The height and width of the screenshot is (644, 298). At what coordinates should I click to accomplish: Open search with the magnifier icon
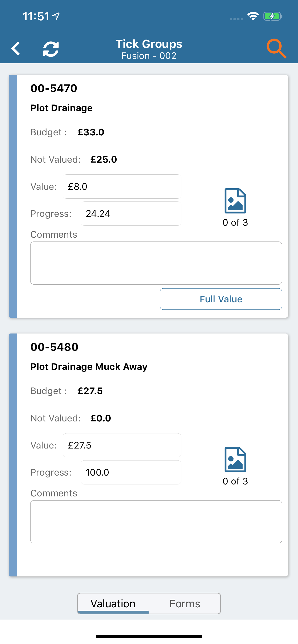[x=276, y=48]
